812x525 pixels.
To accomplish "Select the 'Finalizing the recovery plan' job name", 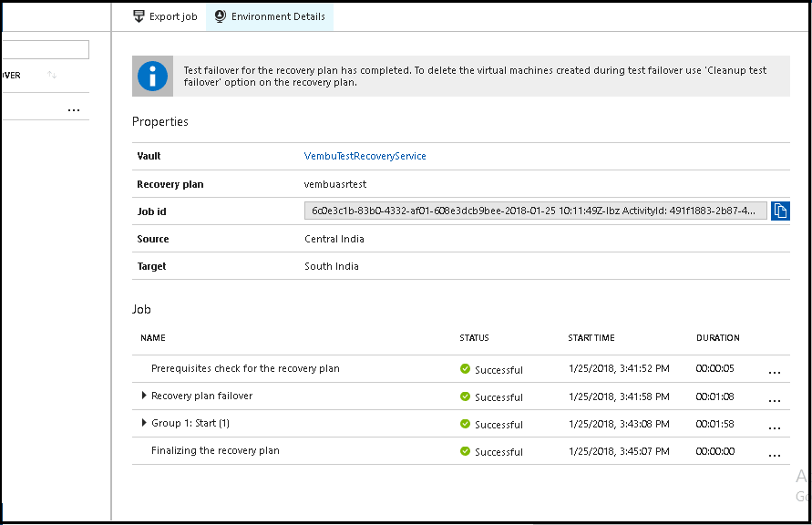I will [x=215, y=450].
